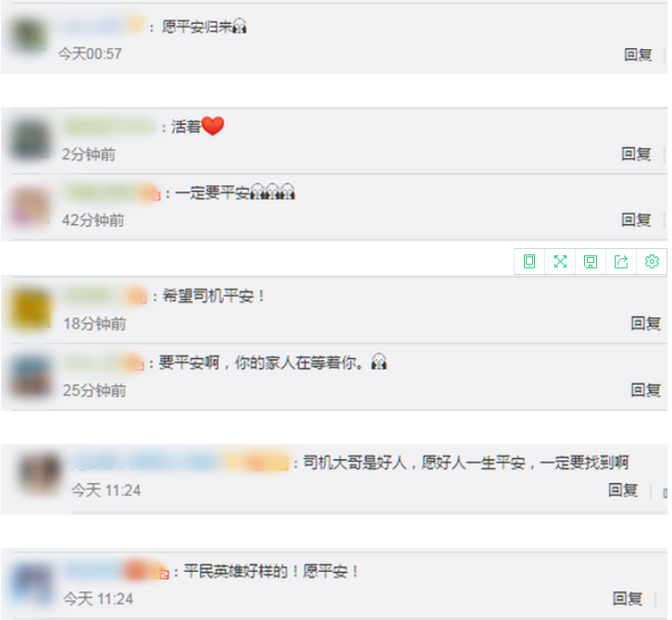Click the green save icon
The width and height of the screenshot is (672, 620).
pyautogui.click(x=591, y=261)
